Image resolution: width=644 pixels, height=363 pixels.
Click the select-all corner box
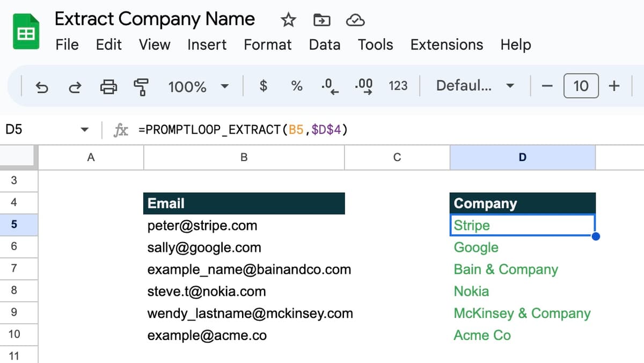pyautogui.click(x=19, y=157)
